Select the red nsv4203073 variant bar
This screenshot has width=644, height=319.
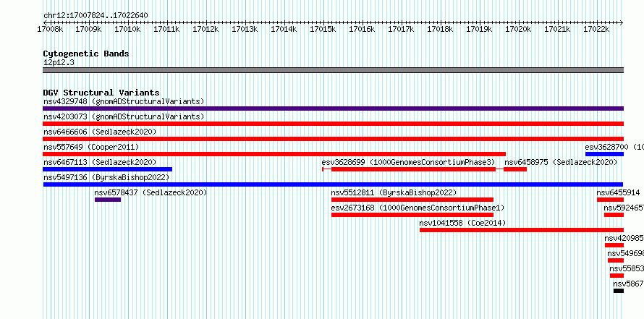tap(333, 124)
